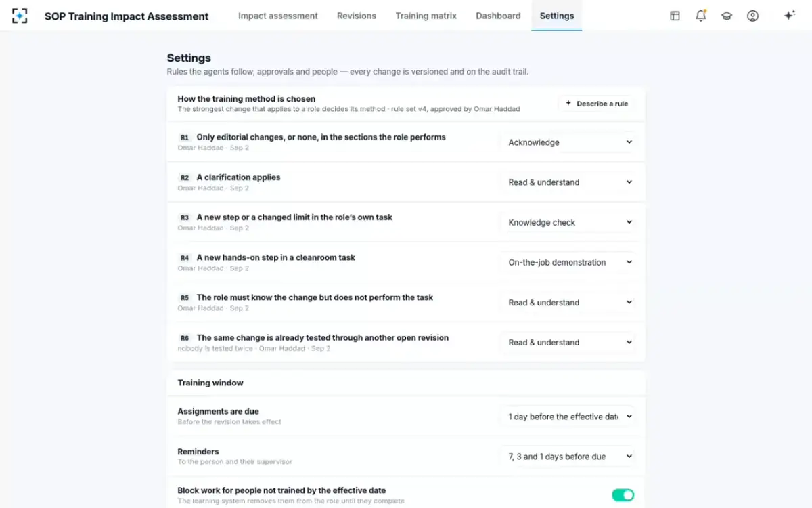812x508 pixels.
Task: Click the graduation cap training icon
Action: (x=727, y=16)
